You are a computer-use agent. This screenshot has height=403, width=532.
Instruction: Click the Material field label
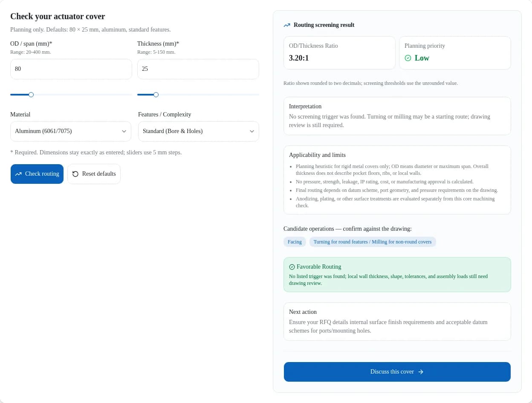tap(20, 115)
